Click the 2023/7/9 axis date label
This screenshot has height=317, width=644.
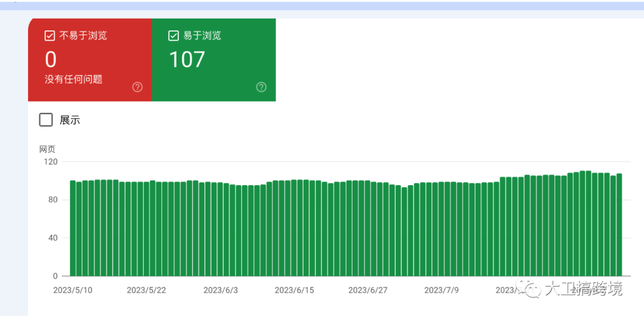441,290
